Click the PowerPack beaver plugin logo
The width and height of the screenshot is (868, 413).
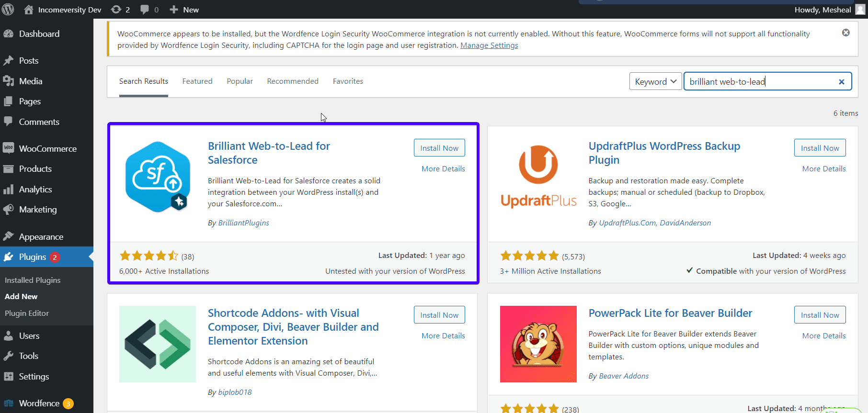coord(538,344)
